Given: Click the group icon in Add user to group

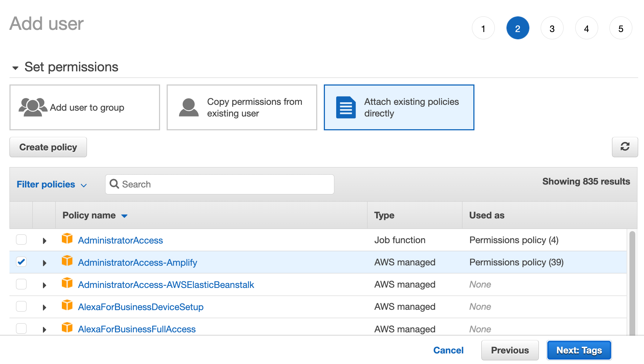Looking at the screenshot, I should coord(33,107).
